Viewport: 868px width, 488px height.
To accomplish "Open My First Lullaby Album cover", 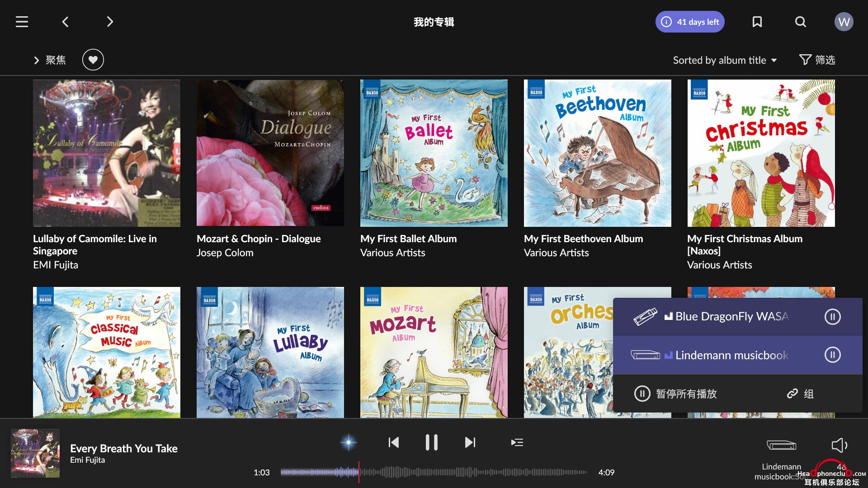I will coord(270,352).
